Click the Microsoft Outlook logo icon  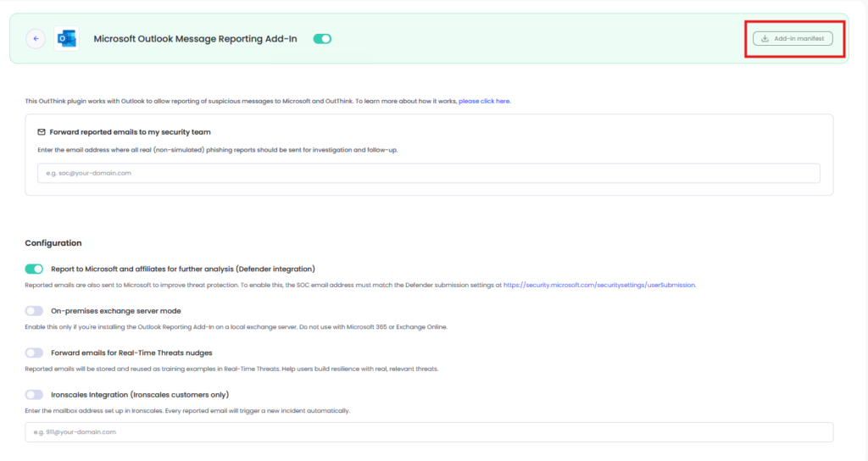click(66, 39)
